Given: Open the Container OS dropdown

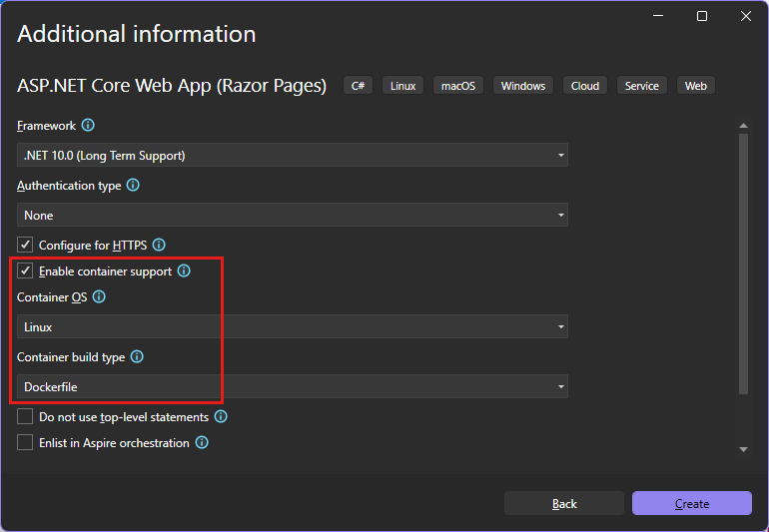Looking at the screenshot, I should coord(293,326).
